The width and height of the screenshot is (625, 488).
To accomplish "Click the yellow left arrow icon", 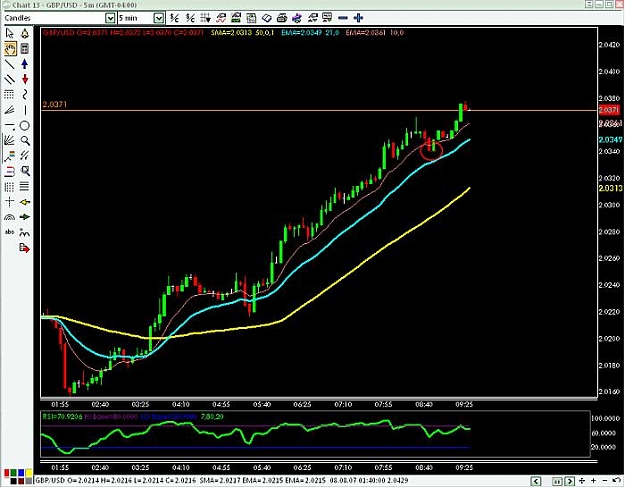I will pyautogui.click(x=25, y=202).
